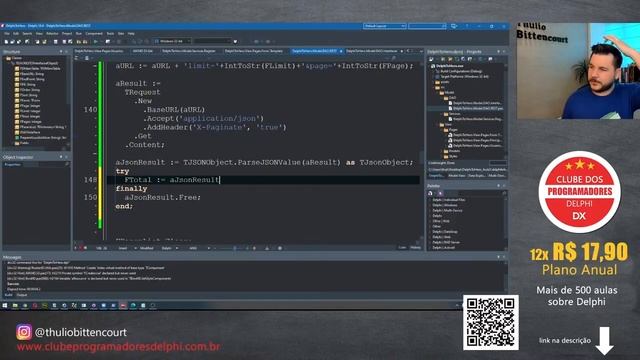Select the Success message row

click(13, 284)
